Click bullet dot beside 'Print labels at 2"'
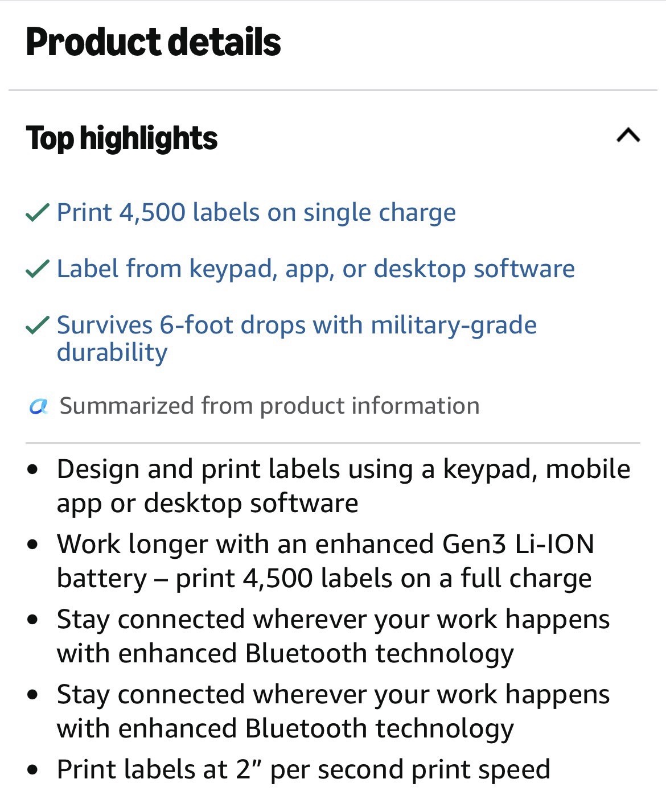Image resolution: width=666 pixels, height=812 pixels. 33,770
